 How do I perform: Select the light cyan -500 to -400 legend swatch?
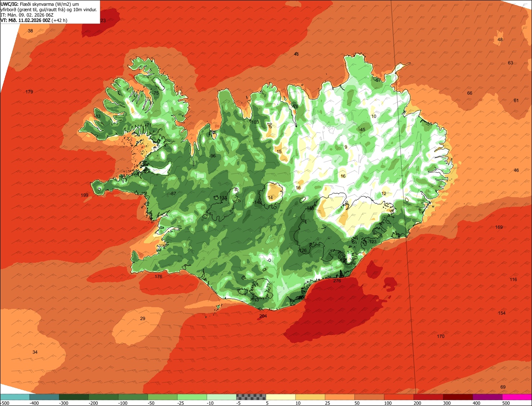click(x=15, y=397)
